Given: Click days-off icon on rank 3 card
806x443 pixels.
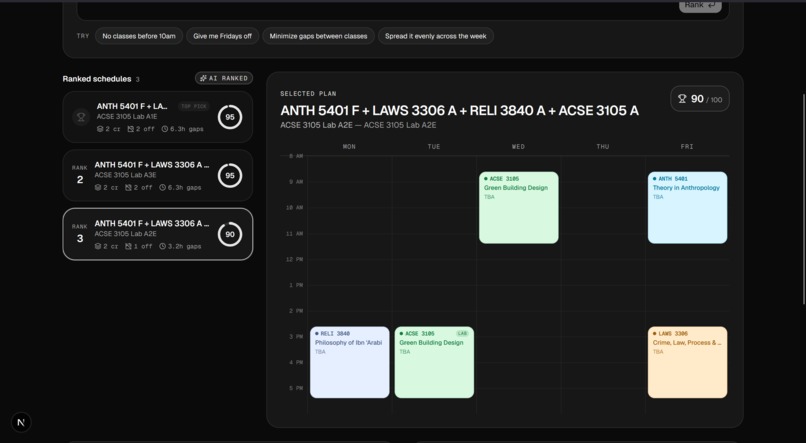Looking at the screenshot, I should pos(129,246).
